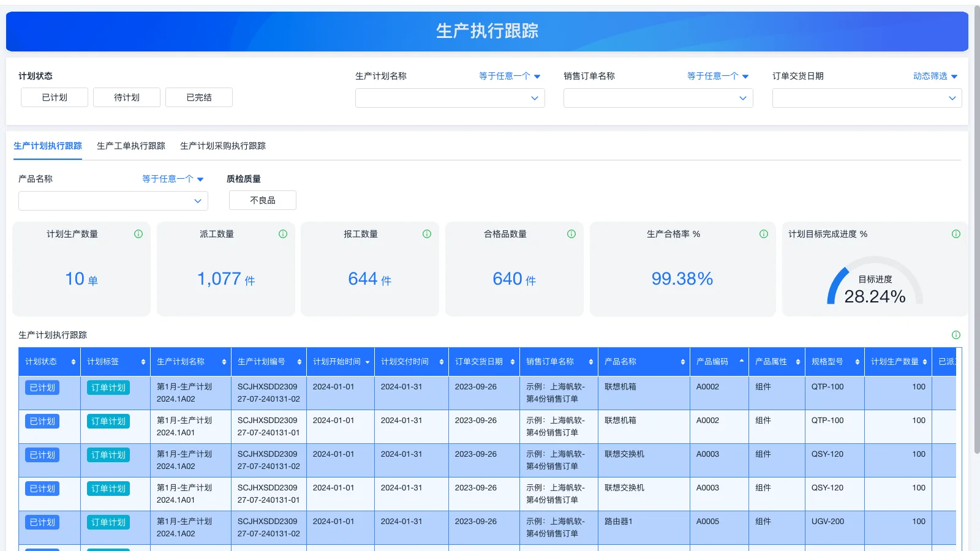Click info icon on 派工数量 card
Viewport: 980px width, 551px height.
(x=283, y=234)
